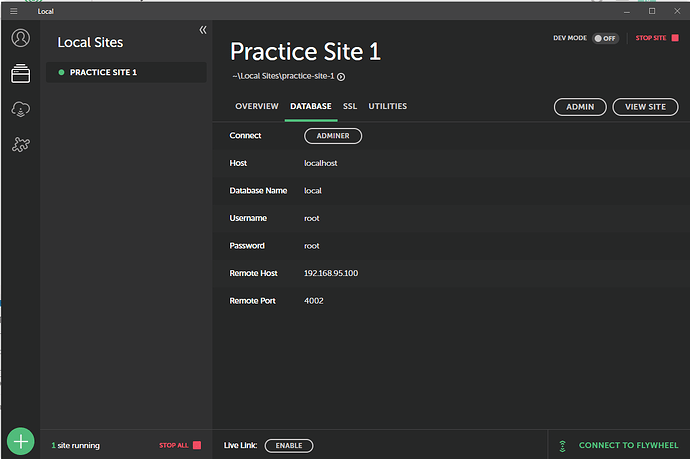The height and width of the screenshot is (459, 690).
Task: Click the green add new site button
Action: click(x=21, y=441)
